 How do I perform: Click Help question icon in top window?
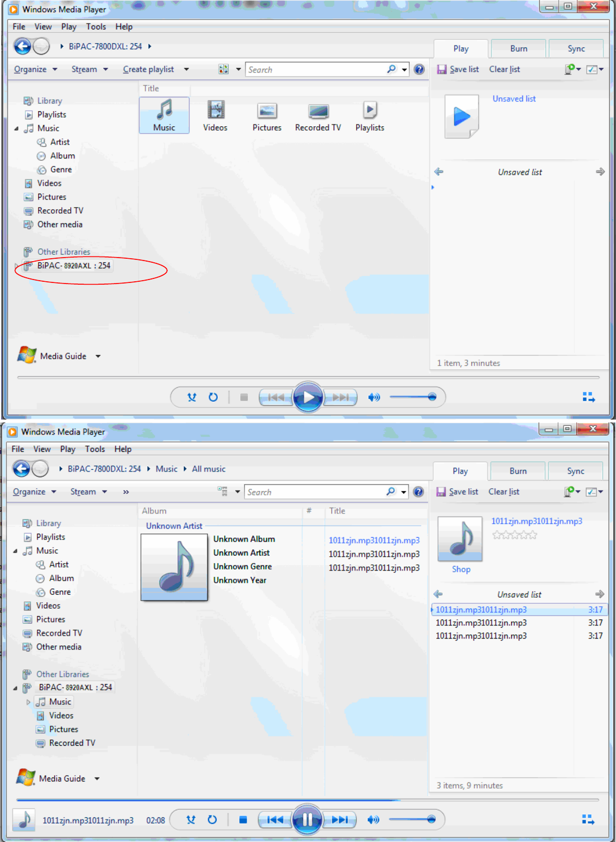click(420, 69)
